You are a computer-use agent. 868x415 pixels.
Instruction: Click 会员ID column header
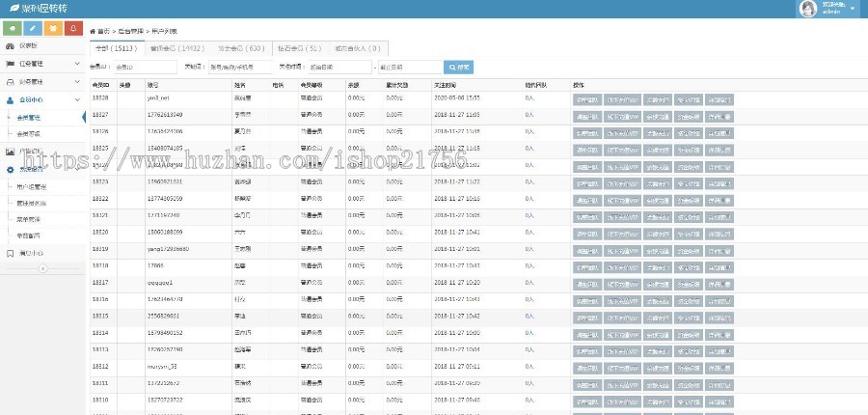(100, 85)
